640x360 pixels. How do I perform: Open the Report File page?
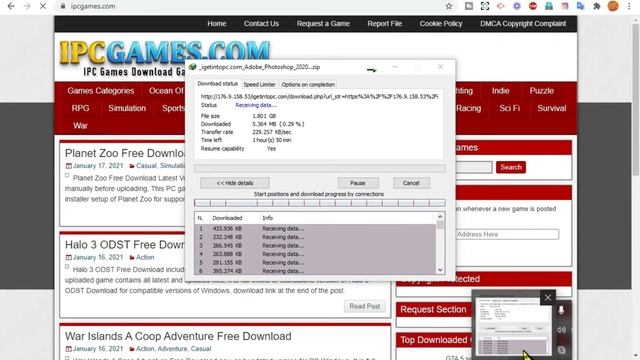(384, 24)
